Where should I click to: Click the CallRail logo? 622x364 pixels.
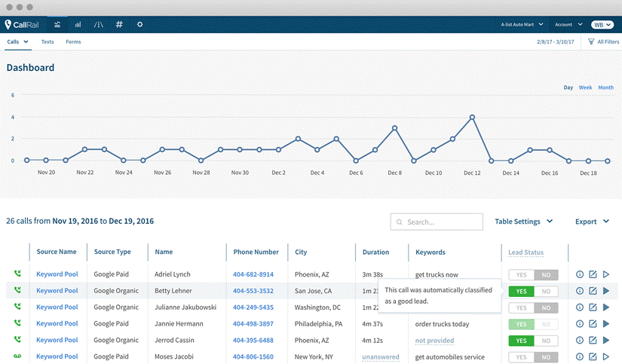click(x=21, y=25)
